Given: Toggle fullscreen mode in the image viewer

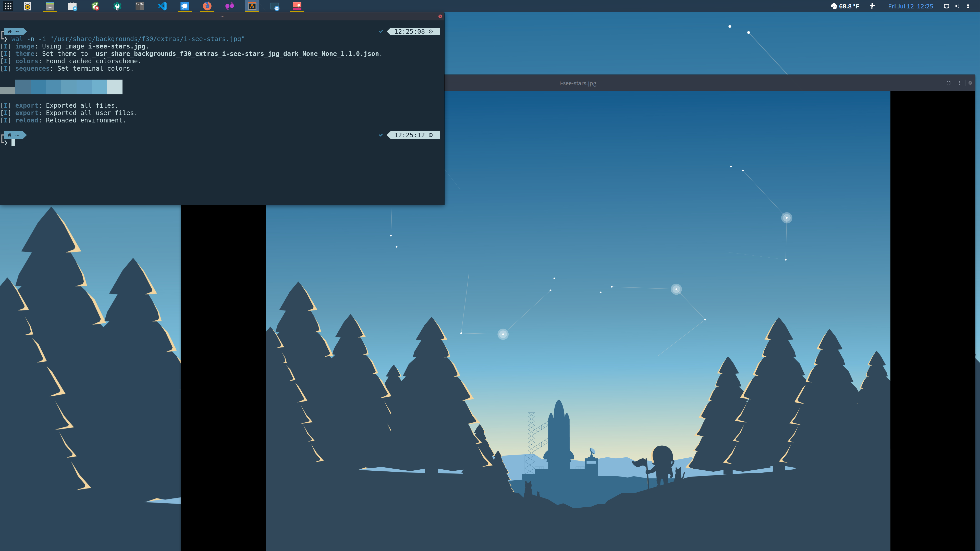Looking at the screenshot, I should [948, 83].
